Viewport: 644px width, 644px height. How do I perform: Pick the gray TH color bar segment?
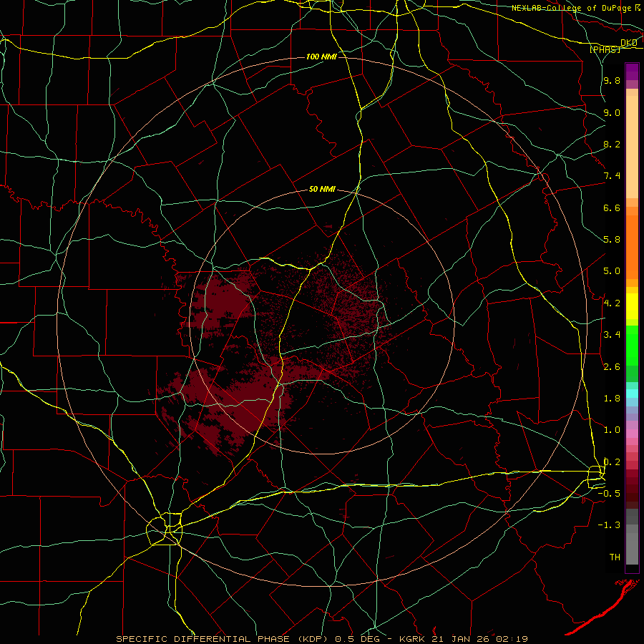click(x=632, y=548)
